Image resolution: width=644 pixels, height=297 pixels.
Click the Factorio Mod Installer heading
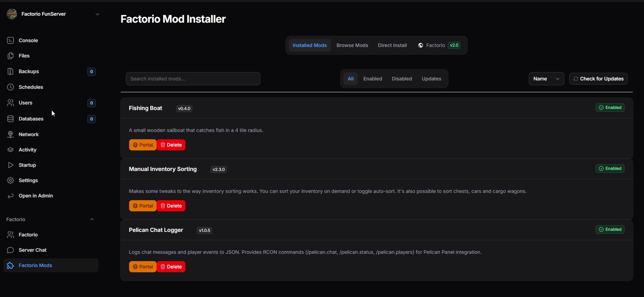[x=173, y=19]
